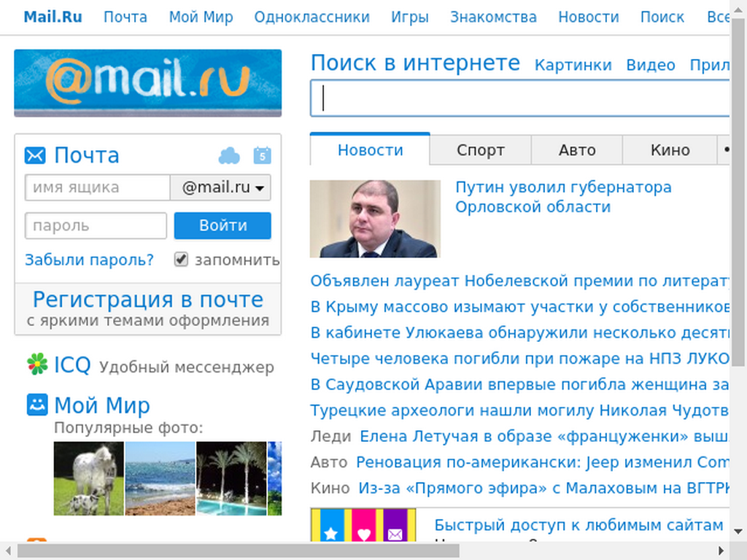Viewport: 747px width, 560px height.
Task: Select Картинки search category
Action: [x=573, y=65]
